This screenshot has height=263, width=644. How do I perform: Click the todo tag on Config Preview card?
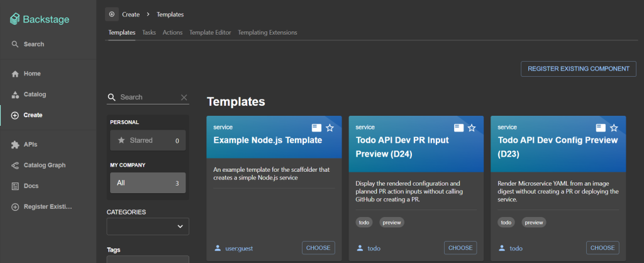pos(506,222)
